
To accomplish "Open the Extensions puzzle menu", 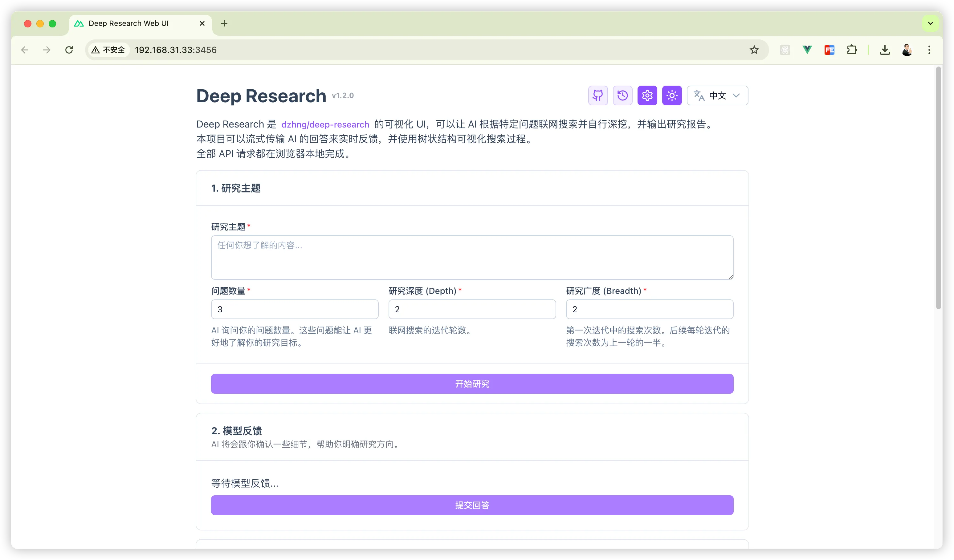I will click(852, 50).
